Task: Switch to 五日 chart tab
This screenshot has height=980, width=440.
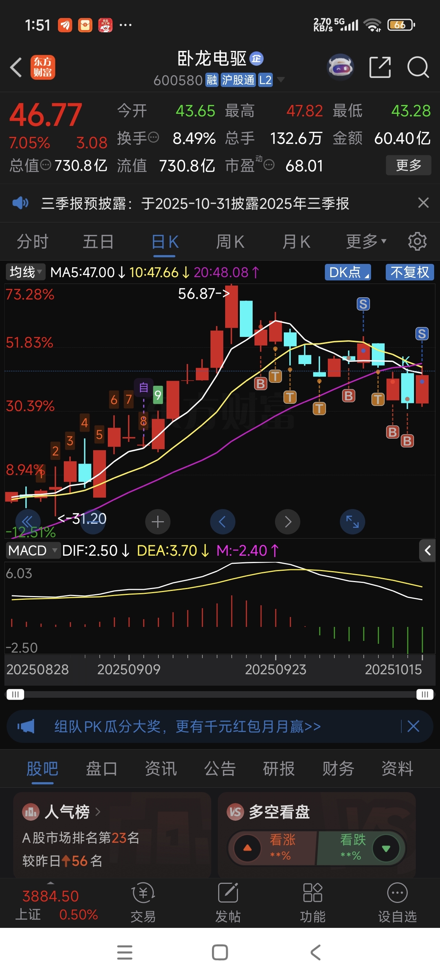Action: (x=98, y=242)
